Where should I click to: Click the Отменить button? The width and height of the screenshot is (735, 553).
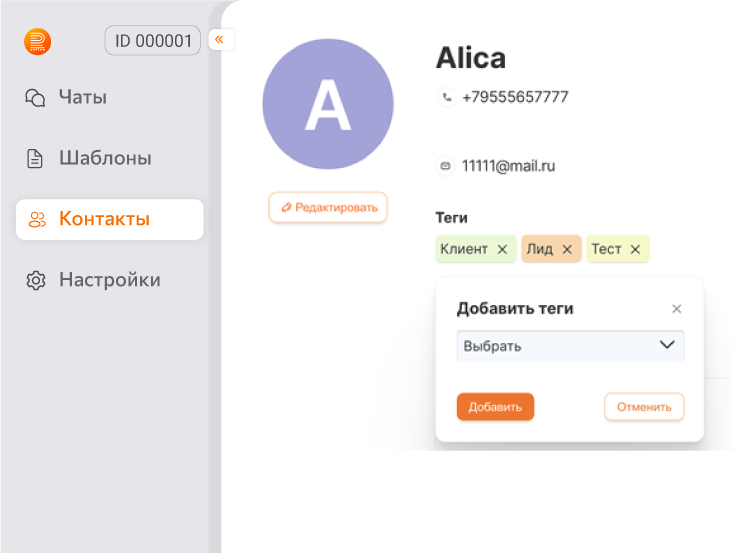click(644, 407)
